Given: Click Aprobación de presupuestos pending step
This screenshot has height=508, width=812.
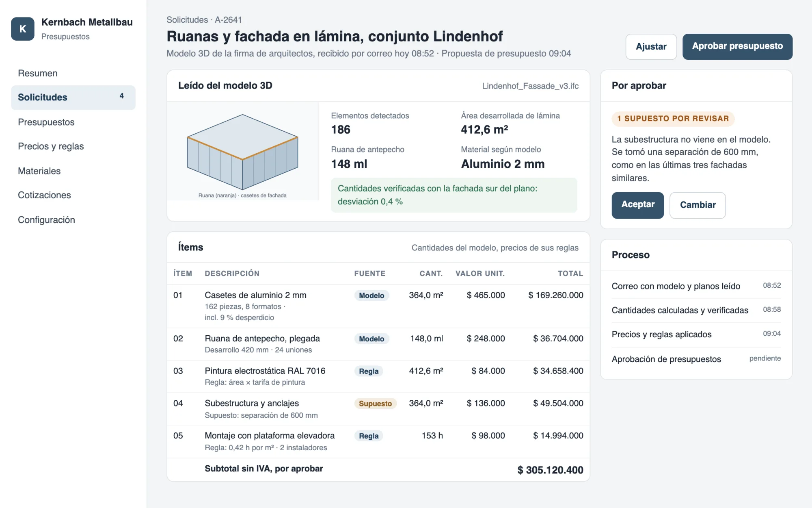Looking at the screenshot, I should click(696, 359).
